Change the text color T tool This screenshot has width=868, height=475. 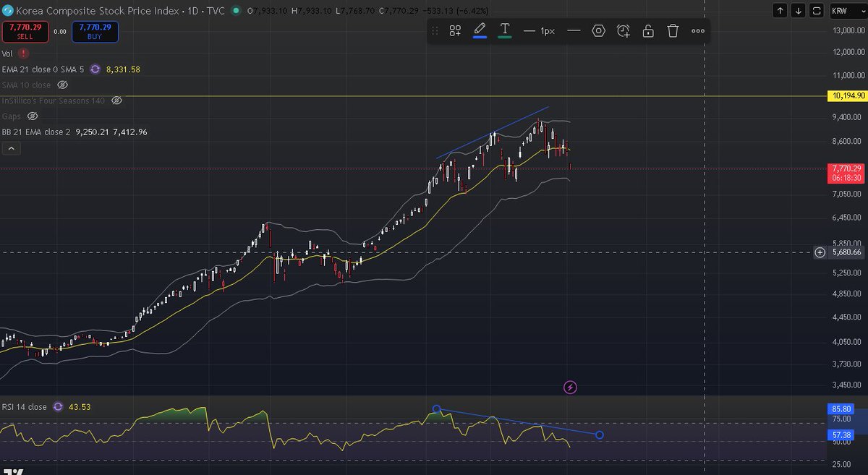tap(505, 30)
